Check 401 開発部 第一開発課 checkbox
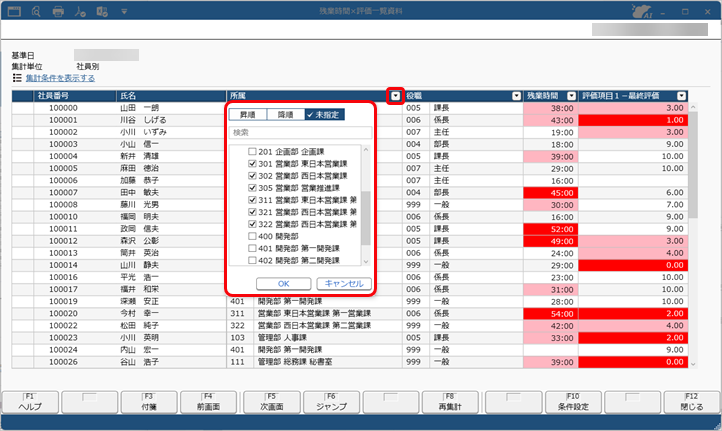 pyautogui.click(x=252, y=248)
